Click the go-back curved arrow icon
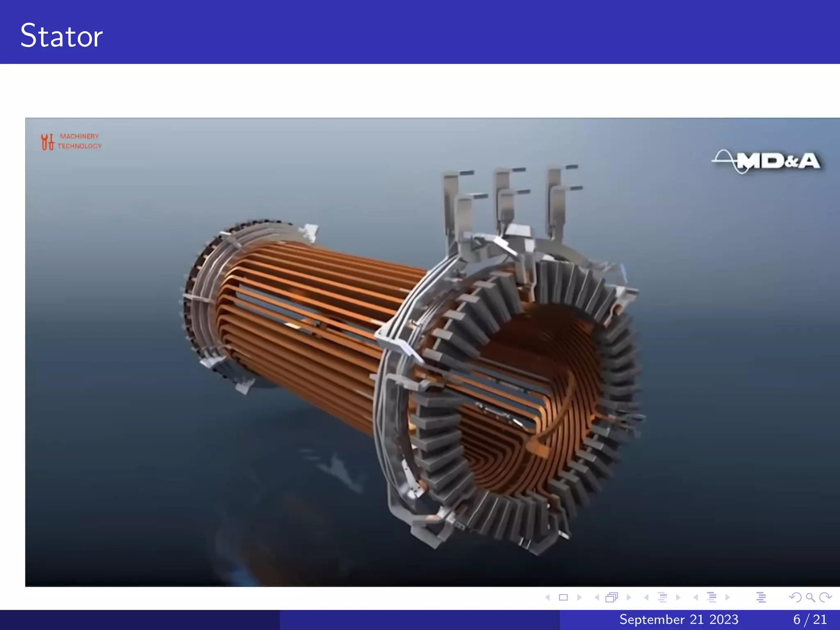The width and height of the screenshot is (840, 630). pos(795,598)
